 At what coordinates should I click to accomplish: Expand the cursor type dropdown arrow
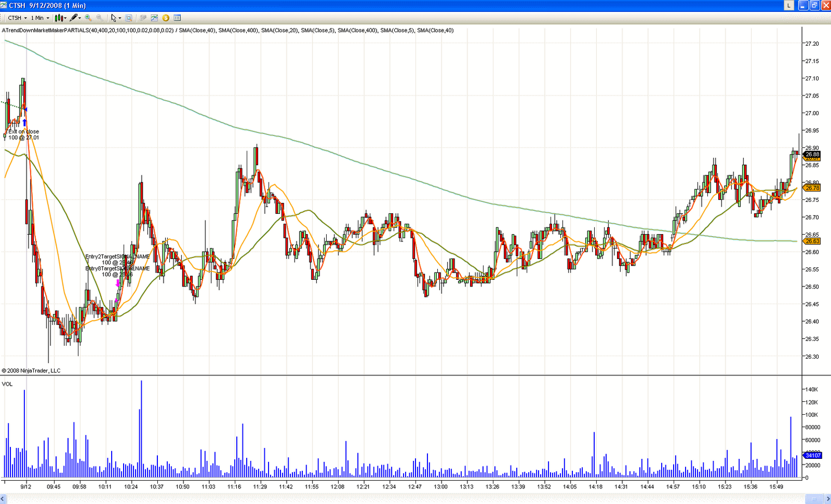[x=120, y=18]
